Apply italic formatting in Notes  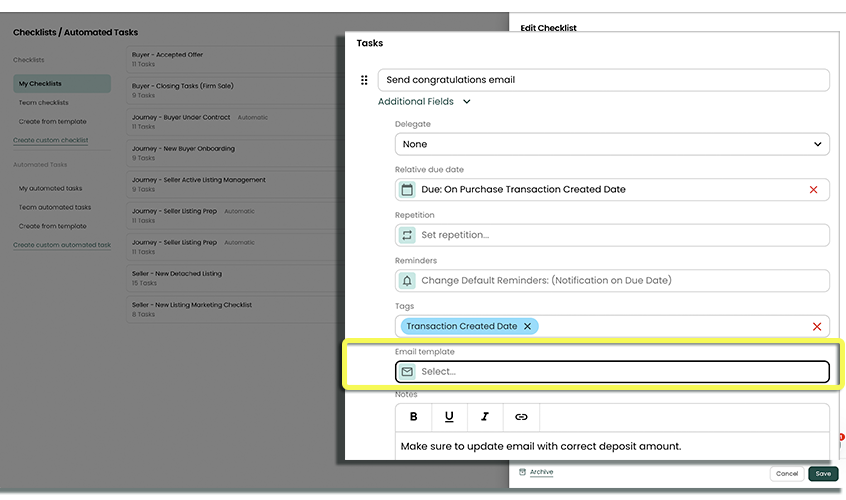coord(485,417)
